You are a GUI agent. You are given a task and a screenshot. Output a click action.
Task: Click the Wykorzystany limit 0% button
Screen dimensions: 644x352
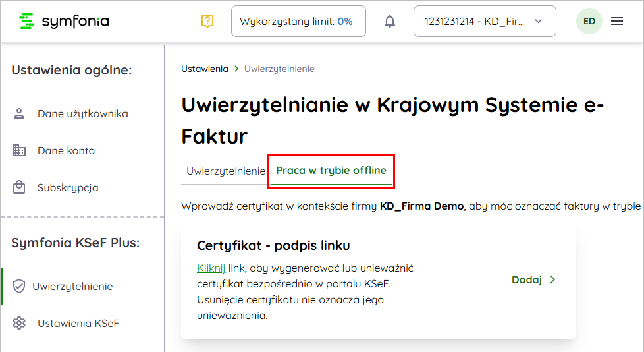[x=298, y=21]
